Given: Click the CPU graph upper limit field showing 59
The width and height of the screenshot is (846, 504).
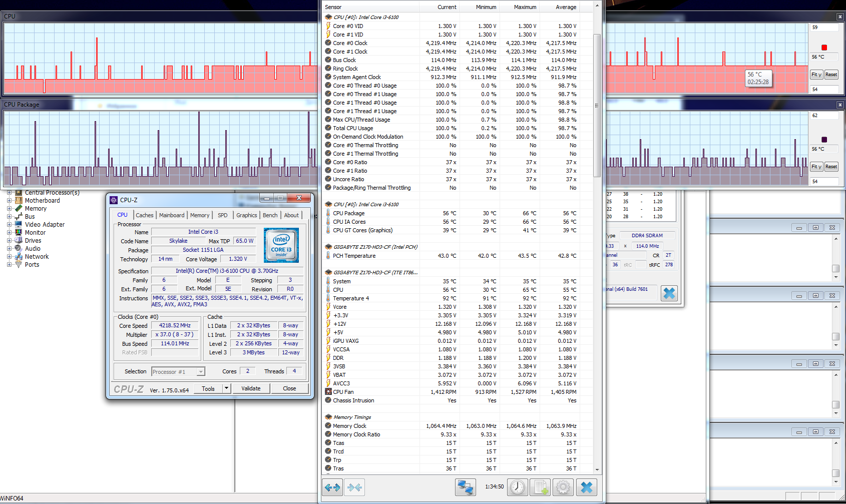Looking at the screenshot, I should tap(824, 28).
